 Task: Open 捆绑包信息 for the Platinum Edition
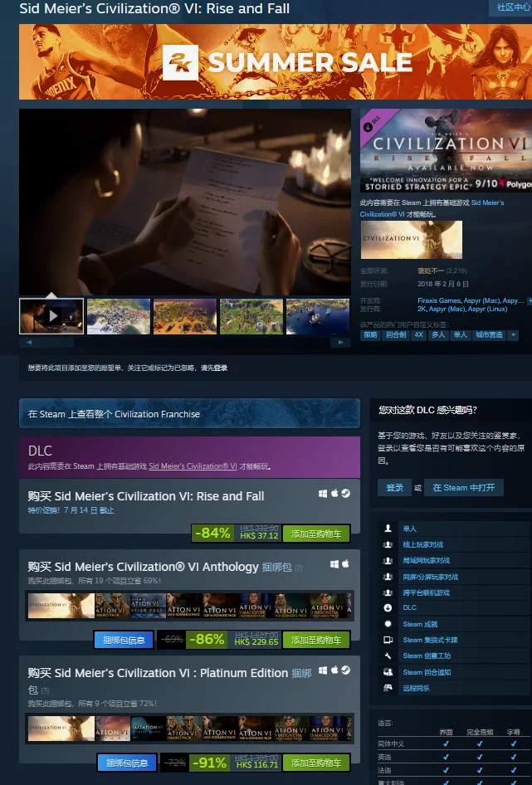click(x=127, y=763)
